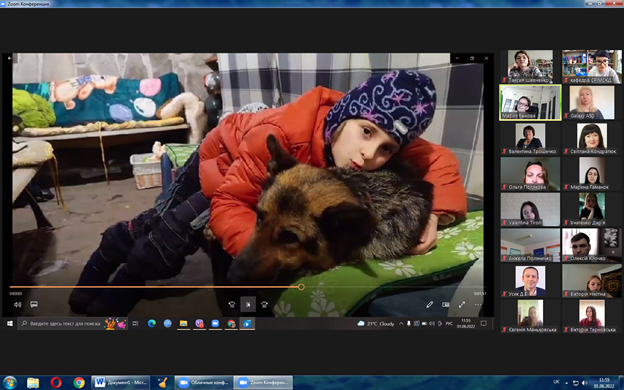Mute the video player volume icon

point(18,304)
